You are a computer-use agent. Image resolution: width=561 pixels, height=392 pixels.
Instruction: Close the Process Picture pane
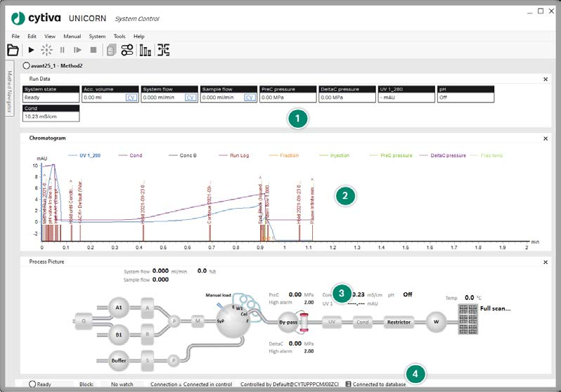pos(546,262)
